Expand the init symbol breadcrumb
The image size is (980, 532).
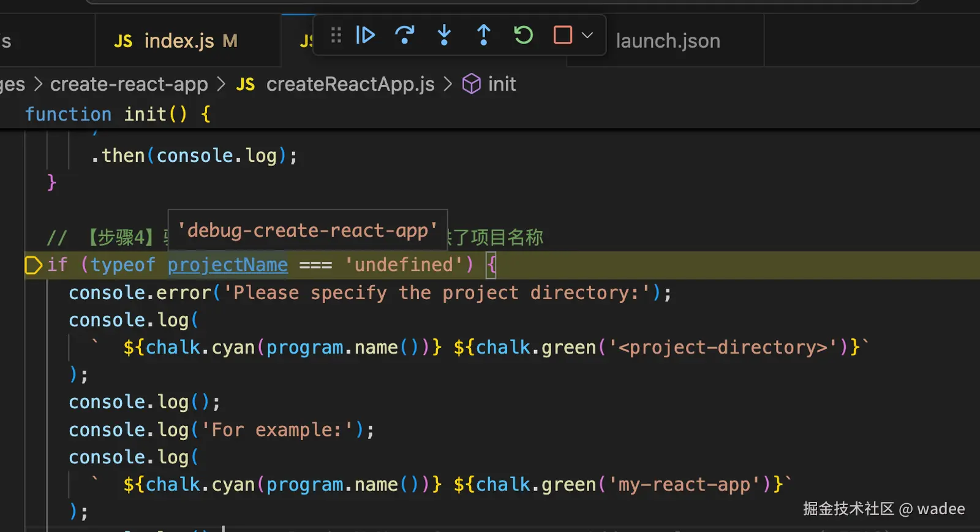(x=502, y=84)
